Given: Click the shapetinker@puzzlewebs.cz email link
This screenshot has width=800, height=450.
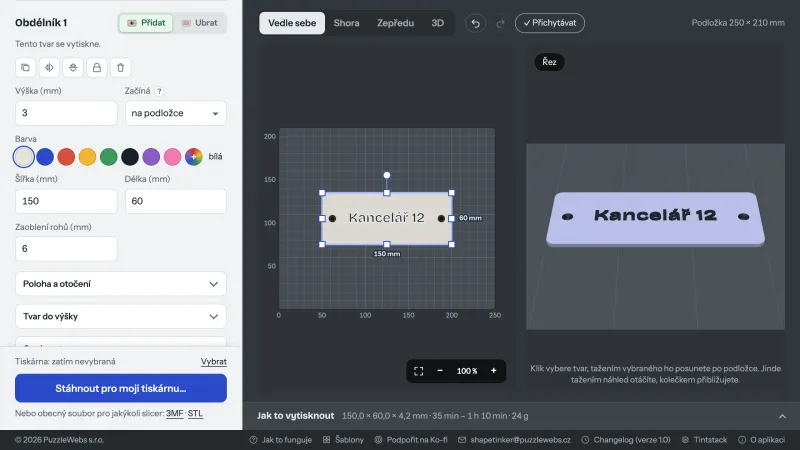Looking at the screenshot, I should coord(514,440).
